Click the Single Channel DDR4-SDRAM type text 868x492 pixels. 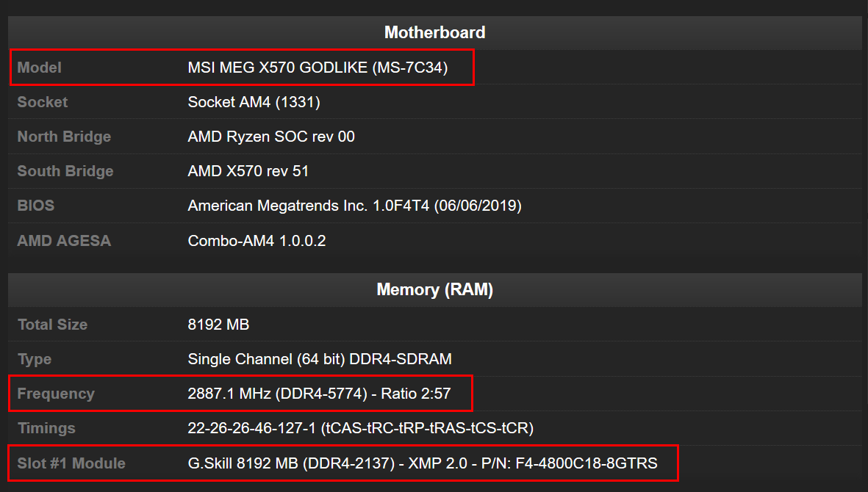coord(320,359)
